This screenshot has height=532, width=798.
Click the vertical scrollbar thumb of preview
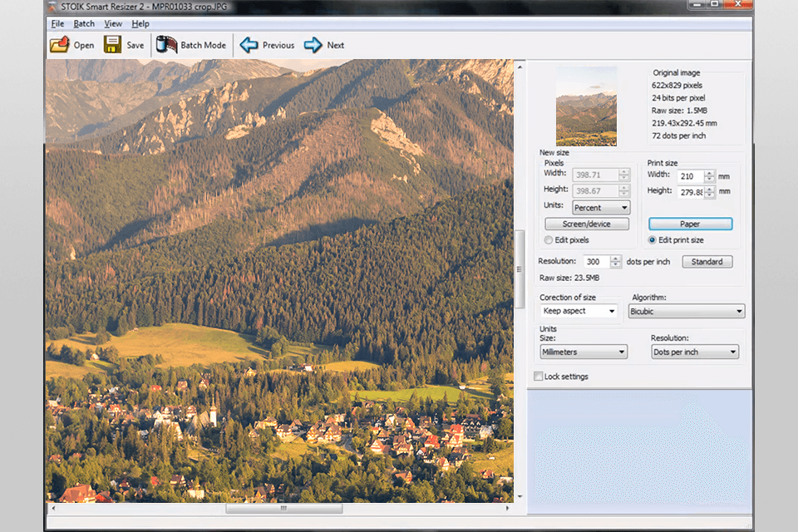(520, 269)
